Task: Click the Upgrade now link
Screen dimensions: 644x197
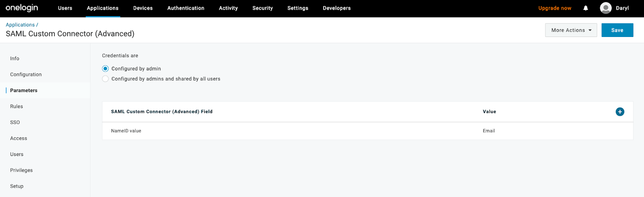Action: pos(555,8)
